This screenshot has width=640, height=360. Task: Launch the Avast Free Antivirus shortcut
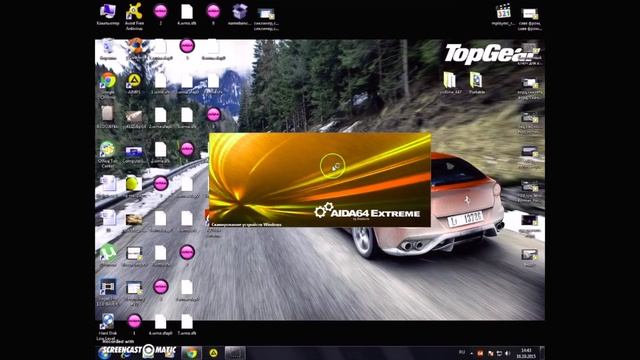(x=134, y=16)
